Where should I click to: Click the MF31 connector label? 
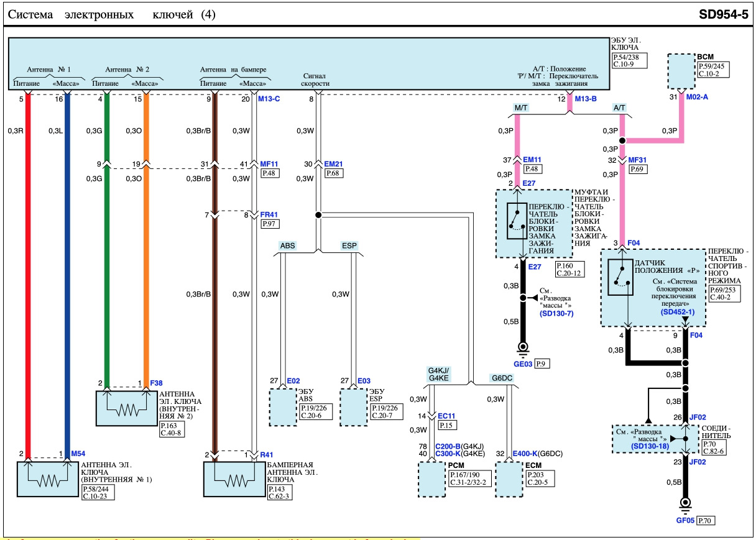638,159
